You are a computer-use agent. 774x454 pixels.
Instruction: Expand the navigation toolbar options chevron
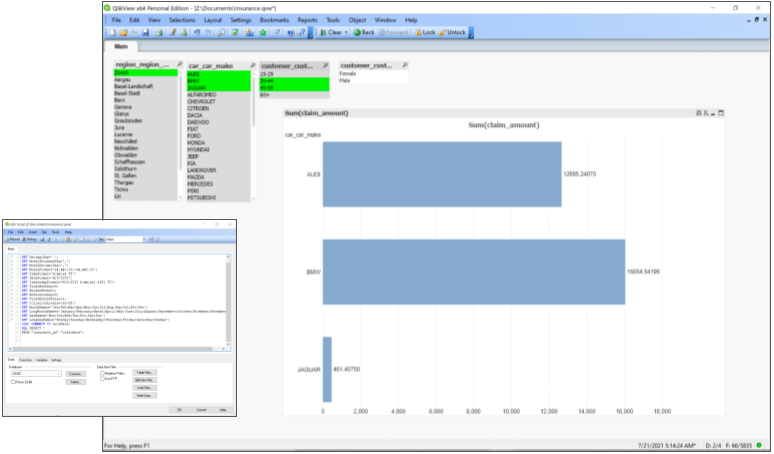[471, 34]
